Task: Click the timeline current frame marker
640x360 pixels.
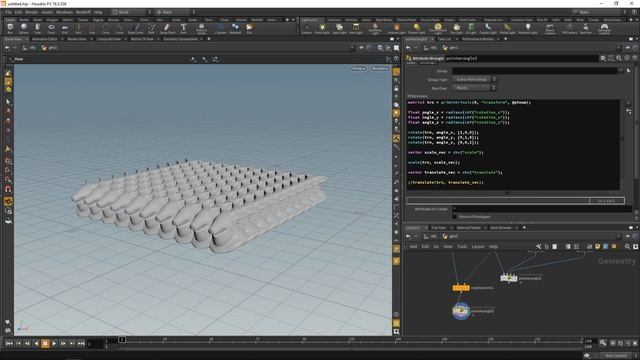Action: pos(122,340)
